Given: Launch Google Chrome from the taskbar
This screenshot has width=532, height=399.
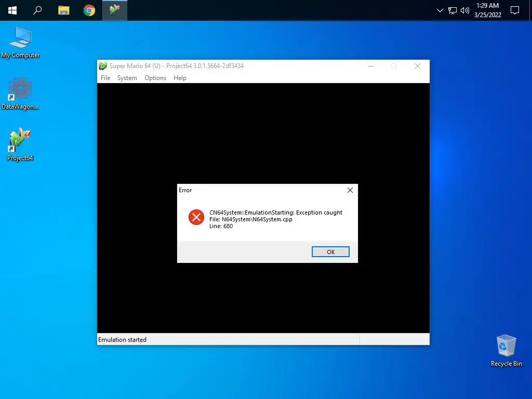Looking at the screenshot, I should (x=89, y=10).
